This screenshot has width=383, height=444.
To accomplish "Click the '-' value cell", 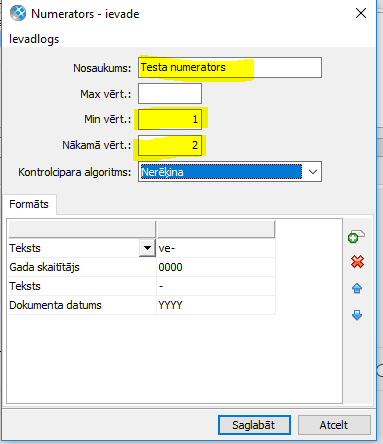I will (x=216, y=286).
